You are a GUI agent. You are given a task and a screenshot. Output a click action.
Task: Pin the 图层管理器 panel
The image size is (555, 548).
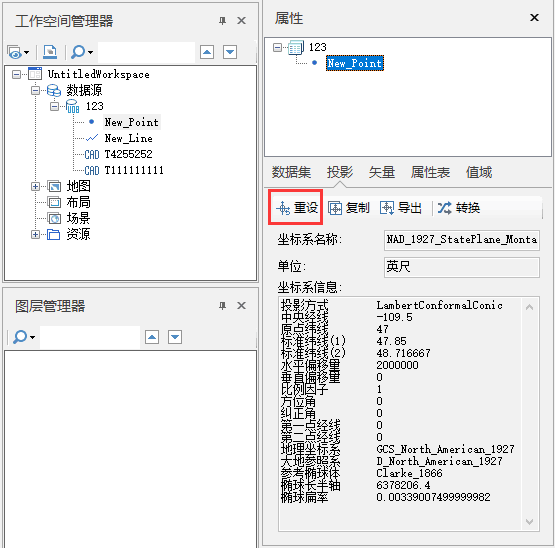(222, 306)
